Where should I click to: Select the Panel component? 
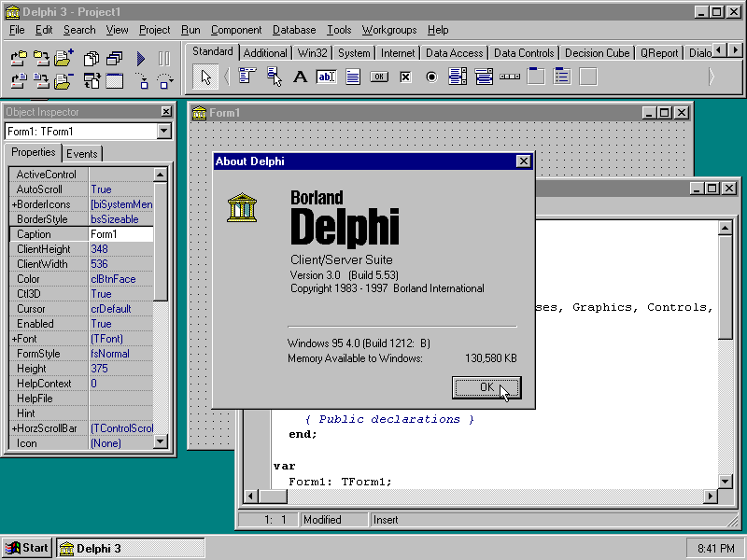(588, 77)
